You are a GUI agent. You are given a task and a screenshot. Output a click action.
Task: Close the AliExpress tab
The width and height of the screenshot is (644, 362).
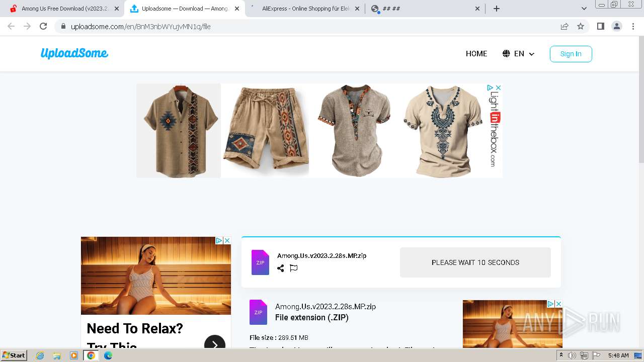pos(357,9)
